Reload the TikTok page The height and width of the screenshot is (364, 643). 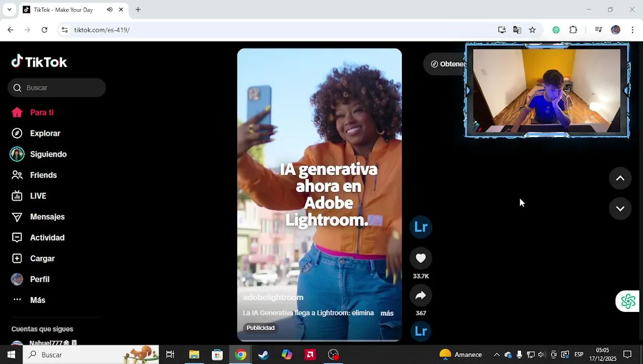click(44, 30)
